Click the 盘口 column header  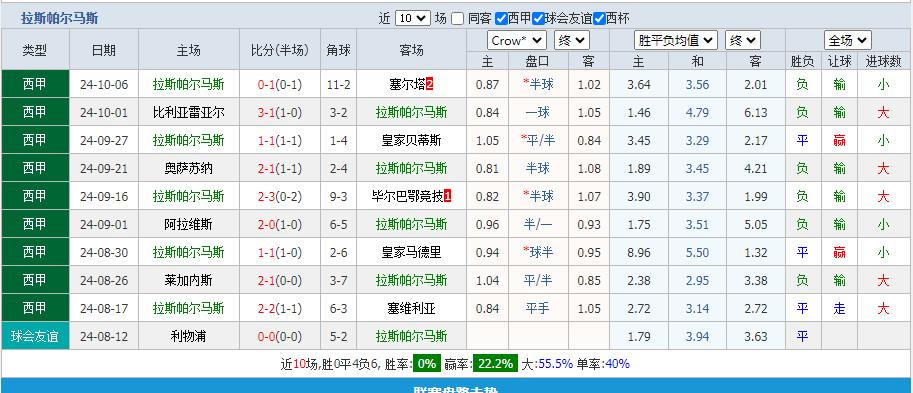coord(538,61)
